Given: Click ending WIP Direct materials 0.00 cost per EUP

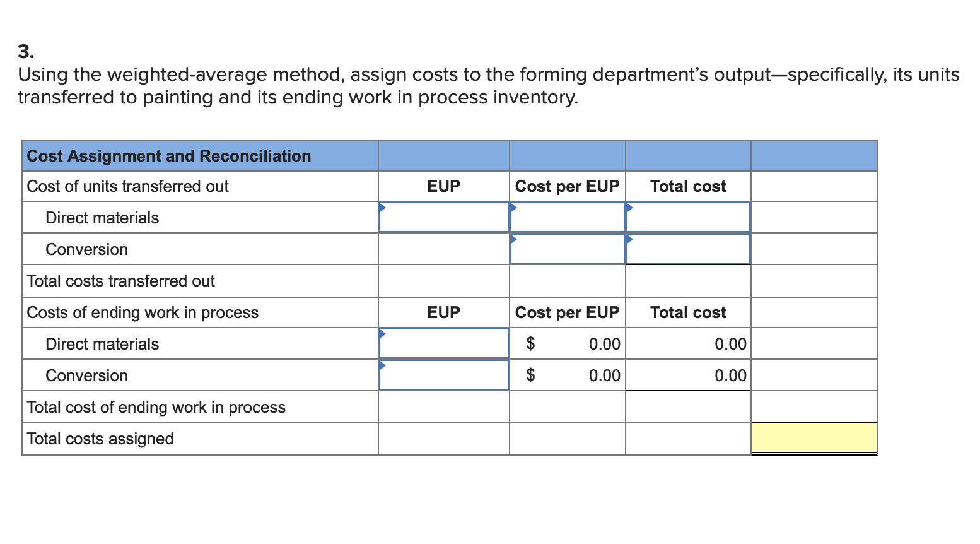Looking at the screenshot, I should pos(604,344).
